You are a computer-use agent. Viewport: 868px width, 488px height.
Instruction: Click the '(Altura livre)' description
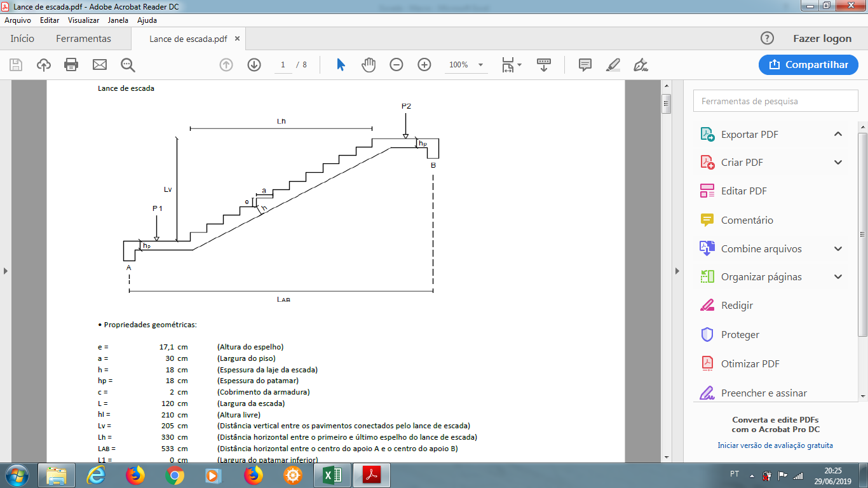(x=239, y=415)
